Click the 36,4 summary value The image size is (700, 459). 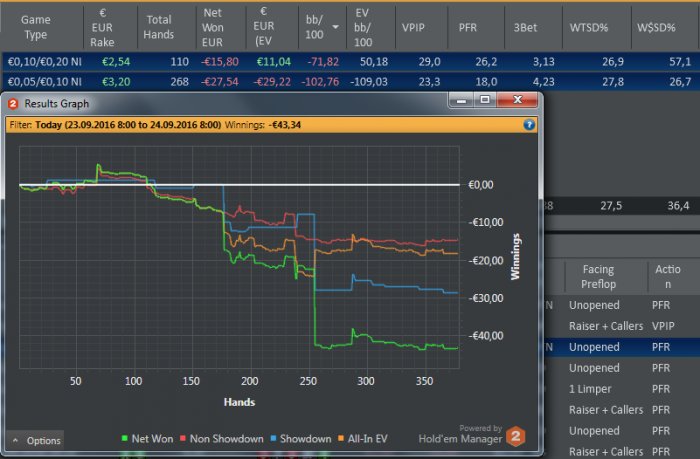(678, 206)
